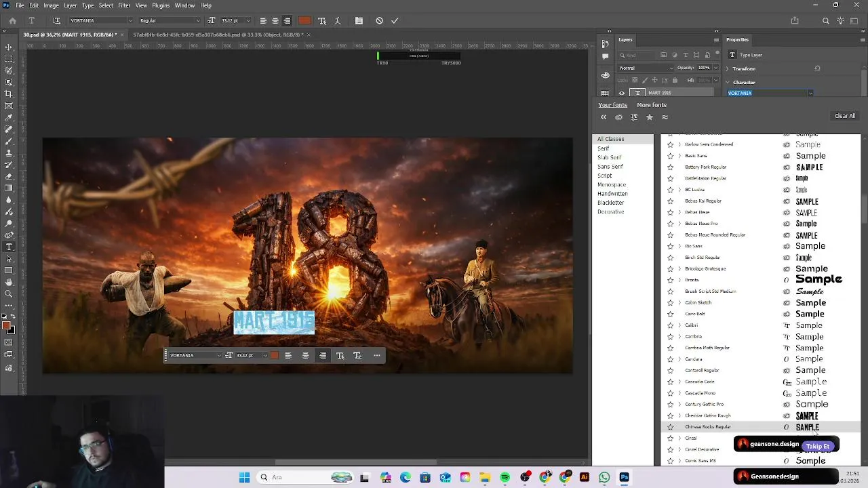The height and width of the screenshot is (488, 868).
Task: Open more options in floating text toolbar
Action: (377, 355)
